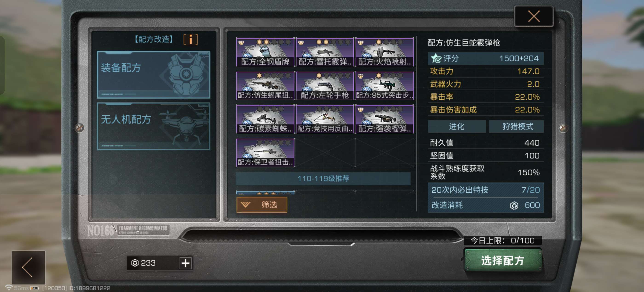Choose the 火焰喷射 recipe icon
Image resolution: width=644 pixels, height=292 pixels.
coord(385,52)
